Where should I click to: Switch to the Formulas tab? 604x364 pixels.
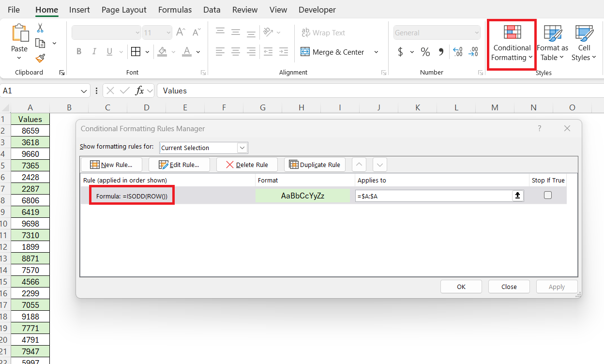coord(175,10)
